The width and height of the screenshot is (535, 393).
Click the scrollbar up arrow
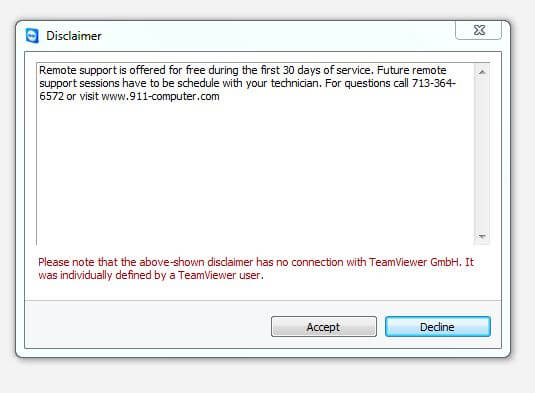[x=482, y=72]
